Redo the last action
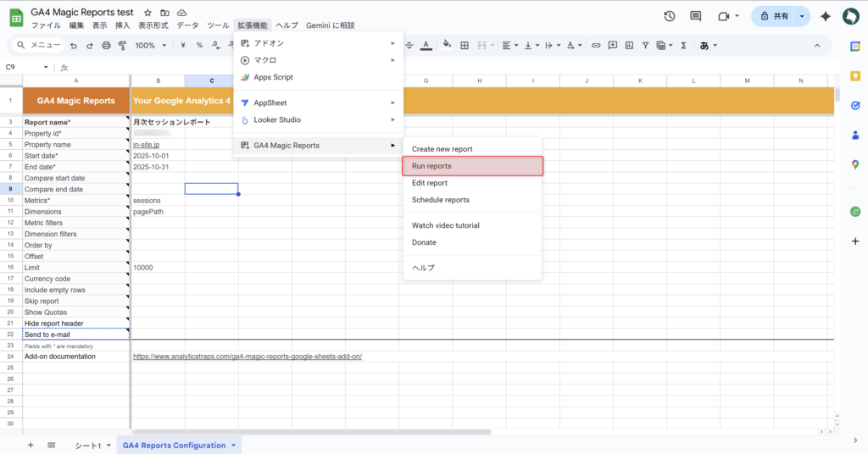Screen dimensions: 868x454 (90, 46)
